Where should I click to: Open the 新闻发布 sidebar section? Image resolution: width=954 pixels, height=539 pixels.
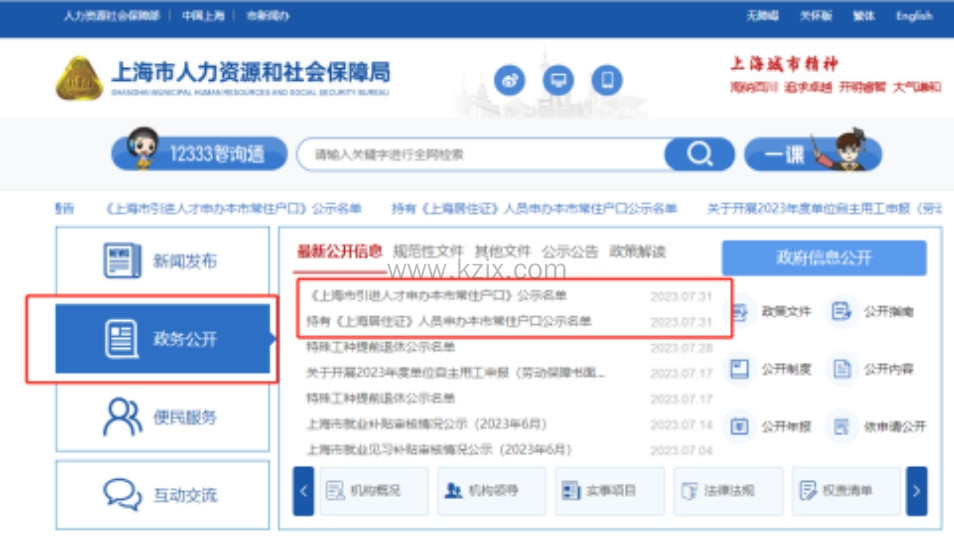click(x=162, y=261)
